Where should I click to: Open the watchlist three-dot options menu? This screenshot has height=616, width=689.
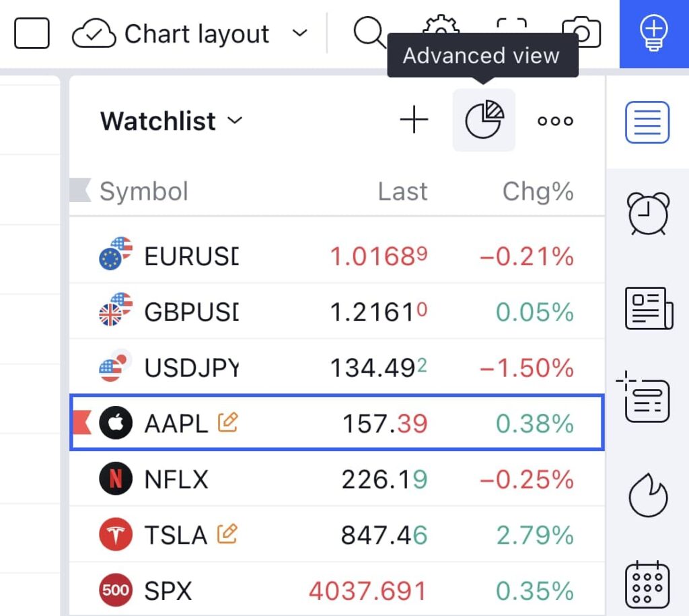click(x=555, y=120)
